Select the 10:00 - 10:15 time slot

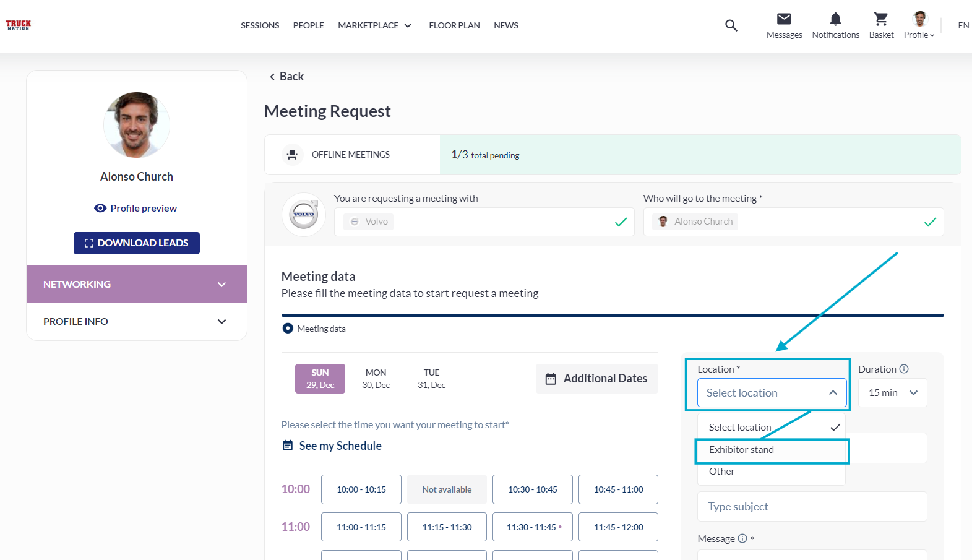(x=361, y=489)
